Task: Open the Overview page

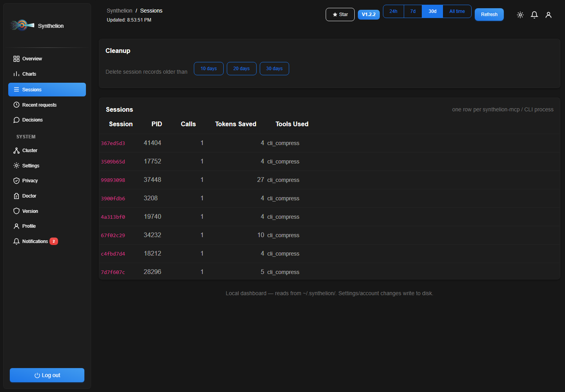Action: coord(47,59)
